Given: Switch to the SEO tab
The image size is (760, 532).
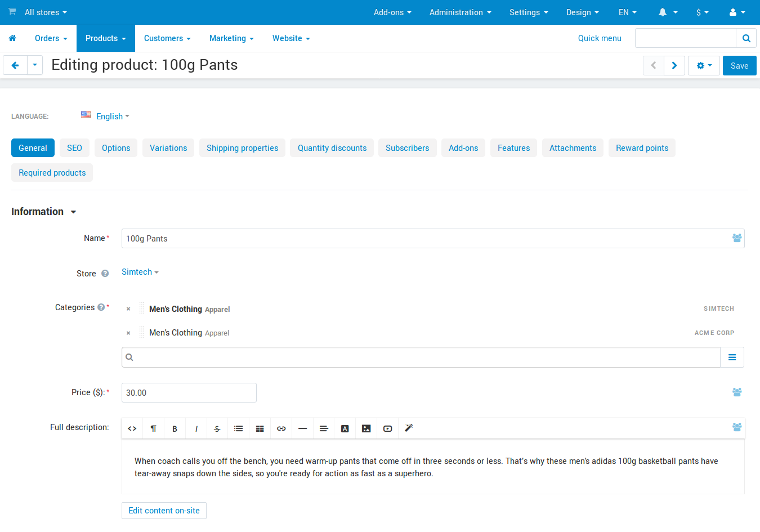Looking at the screenshot, I should coord(74,148).
